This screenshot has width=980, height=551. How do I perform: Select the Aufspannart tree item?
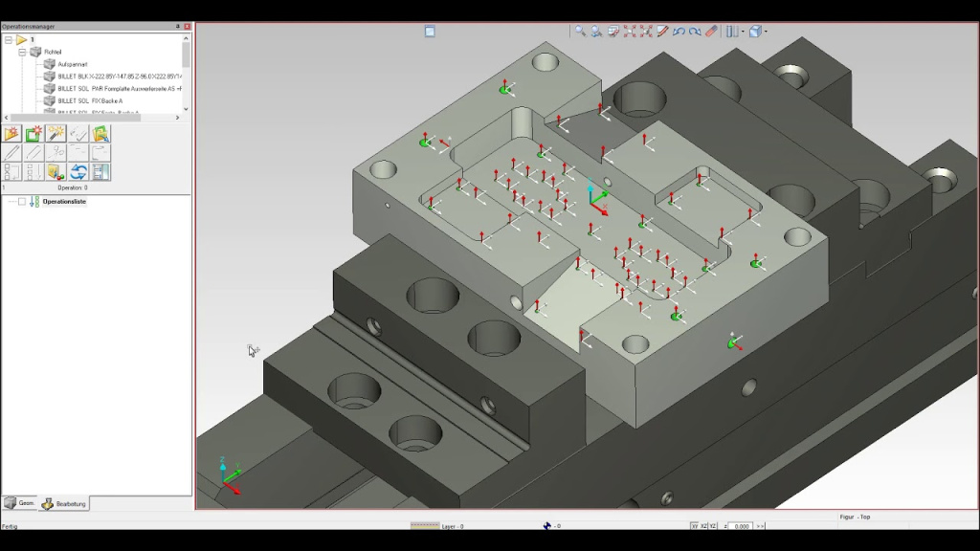[73, 64]
